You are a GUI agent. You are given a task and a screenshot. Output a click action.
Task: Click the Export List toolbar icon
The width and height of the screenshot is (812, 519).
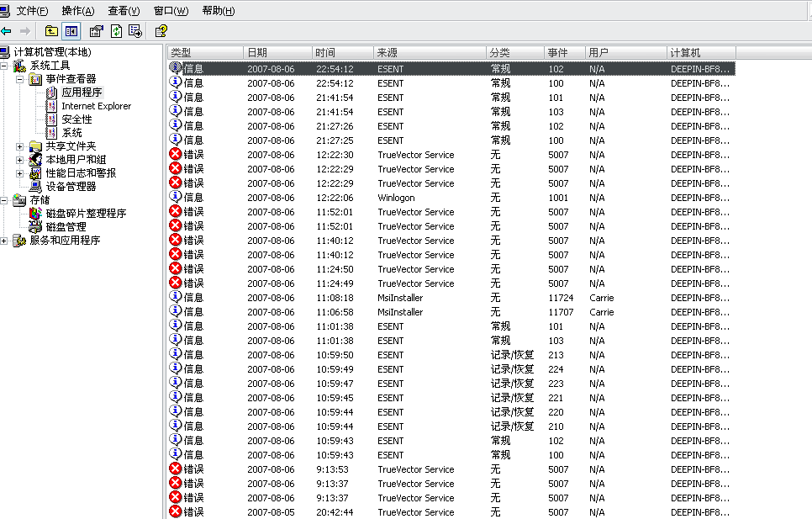tap(134, 31)
